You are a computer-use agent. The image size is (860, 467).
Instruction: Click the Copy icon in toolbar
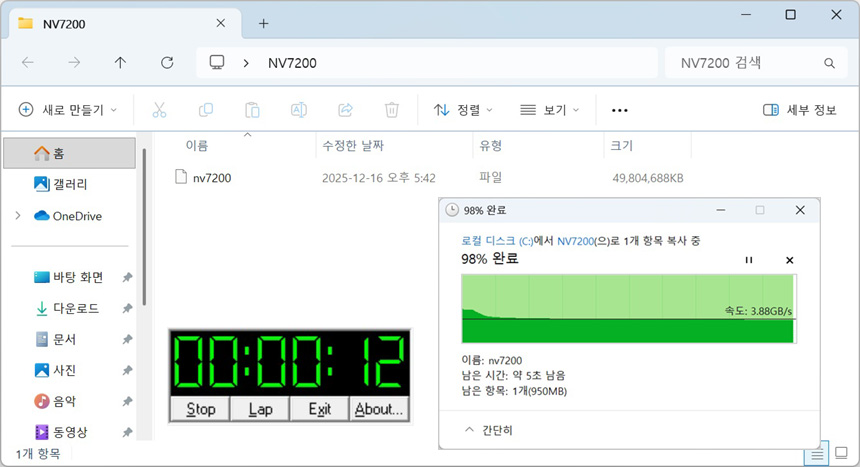point(206,110)
